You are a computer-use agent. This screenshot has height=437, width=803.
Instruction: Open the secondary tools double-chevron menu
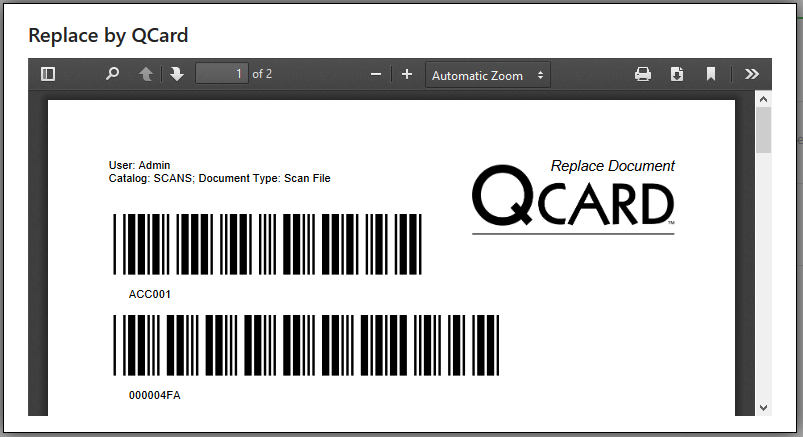point(751,74)
